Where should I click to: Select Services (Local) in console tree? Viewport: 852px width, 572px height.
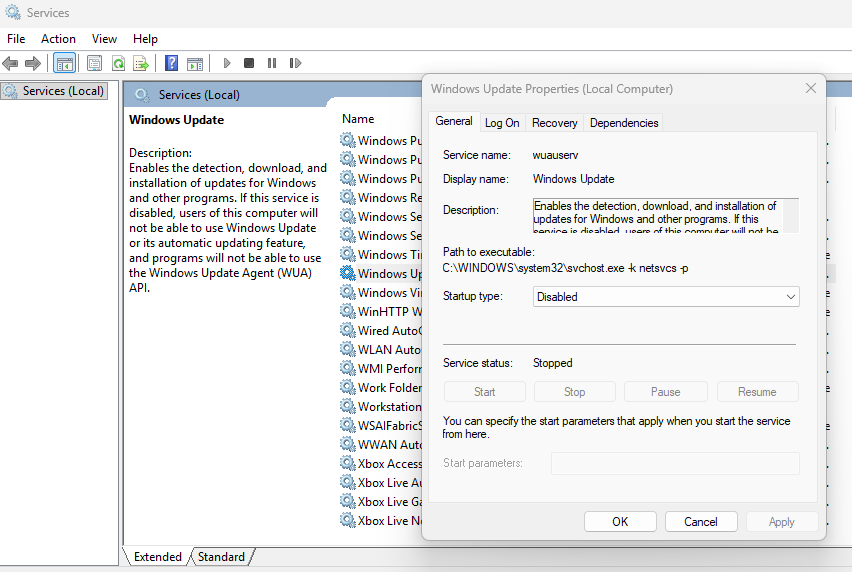click(x=62, y=91)
